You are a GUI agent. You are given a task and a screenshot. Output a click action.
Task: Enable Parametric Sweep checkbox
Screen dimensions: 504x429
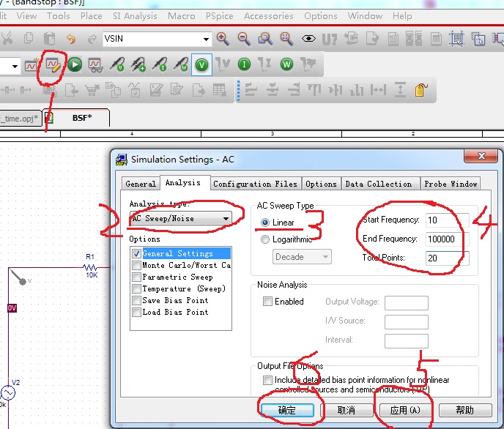coord(136,277)
